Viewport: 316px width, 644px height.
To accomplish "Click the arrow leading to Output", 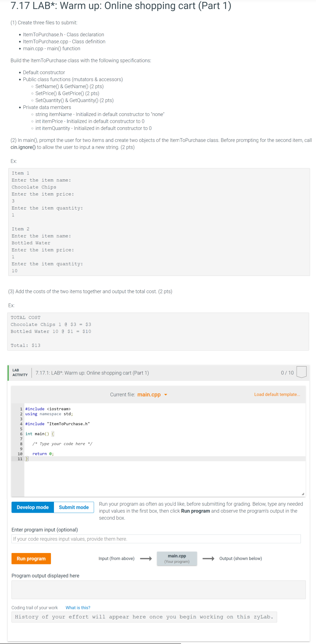I will [x=209, y=558].
